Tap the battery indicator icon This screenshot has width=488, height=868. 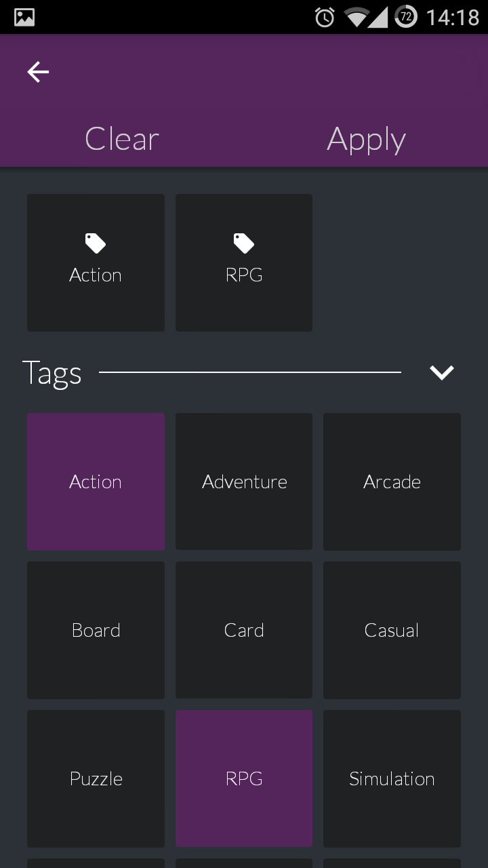pos(406,17)
